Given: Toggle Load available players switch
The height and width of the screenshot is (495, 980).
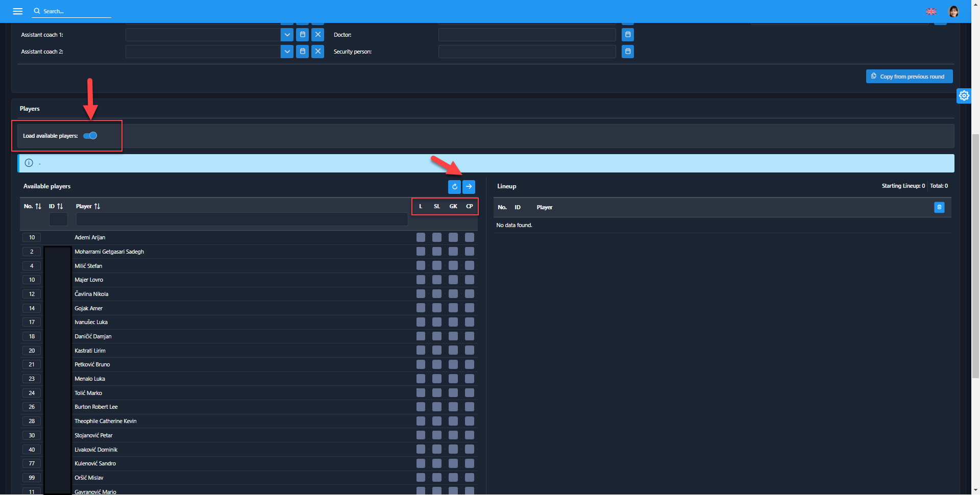Looking at the screenshot, I should pyautogui.click(x=90, y=136).
